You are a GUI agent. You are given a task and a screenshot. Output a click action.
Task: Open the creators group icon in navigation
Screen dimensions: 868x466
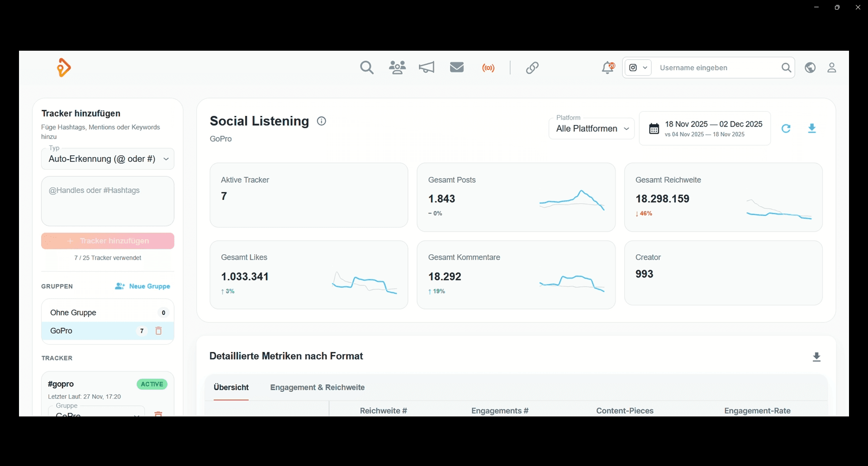click(x=397, y=68)
